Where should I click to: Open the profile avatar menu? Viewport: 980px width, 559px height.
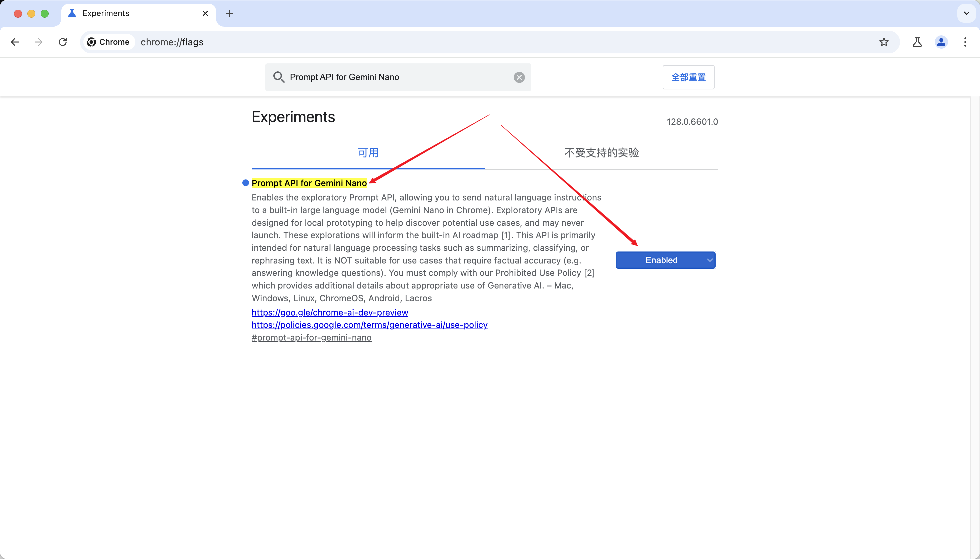tap(941, 42)
